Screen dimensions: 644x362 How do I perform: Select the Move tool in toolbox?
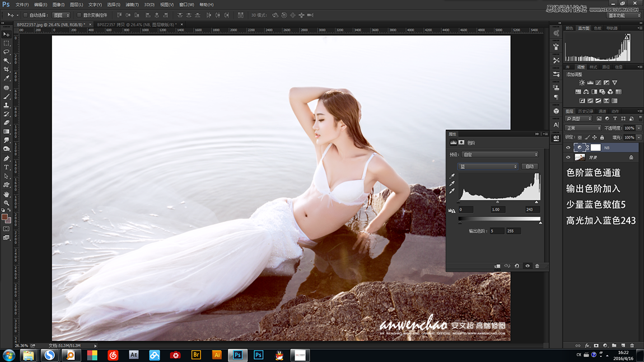[x=6, y=35]
